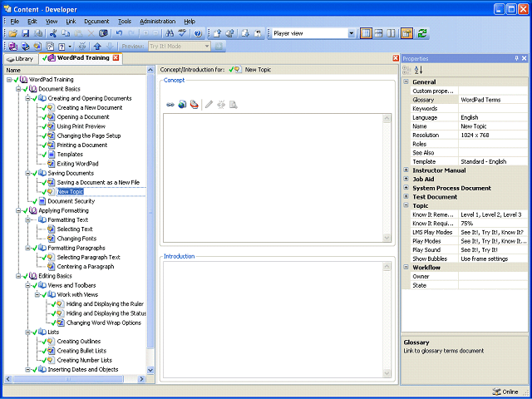Screen dimensions: 532x399
Task: Select Creating a New Document topic
Action: tap(90, 107)
